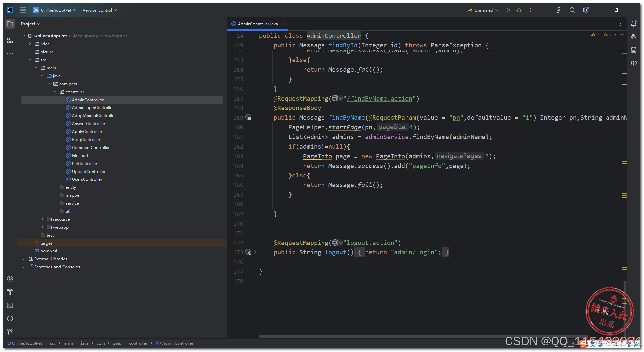
Task: Open ApplyController class
Action: tap(87, 131)
